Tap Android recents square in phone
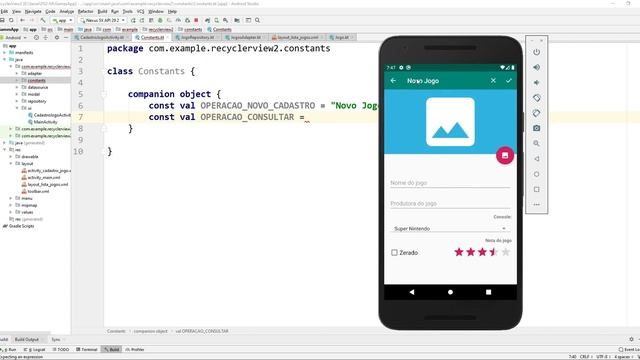640x360 pixels. [x=489, y=292]
